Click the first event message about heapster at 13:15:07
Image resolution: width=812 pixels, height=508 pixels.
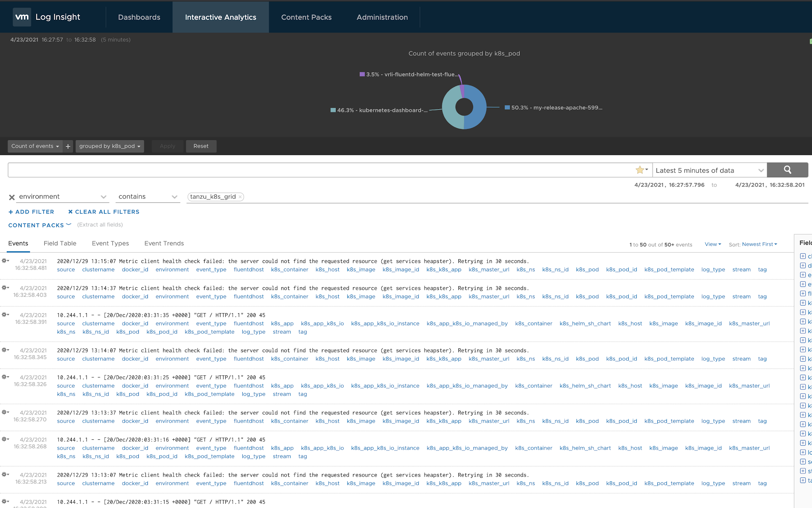293,261
